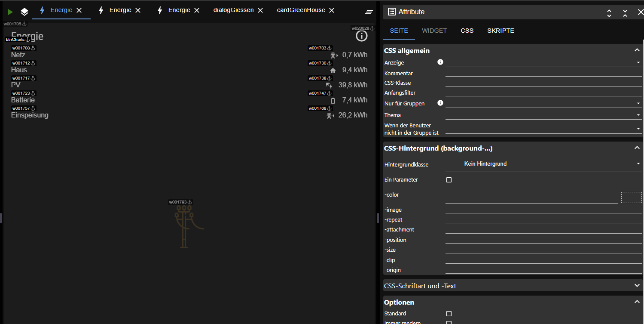Click the info circle icon in the Energie view

(x=362, y=36)
